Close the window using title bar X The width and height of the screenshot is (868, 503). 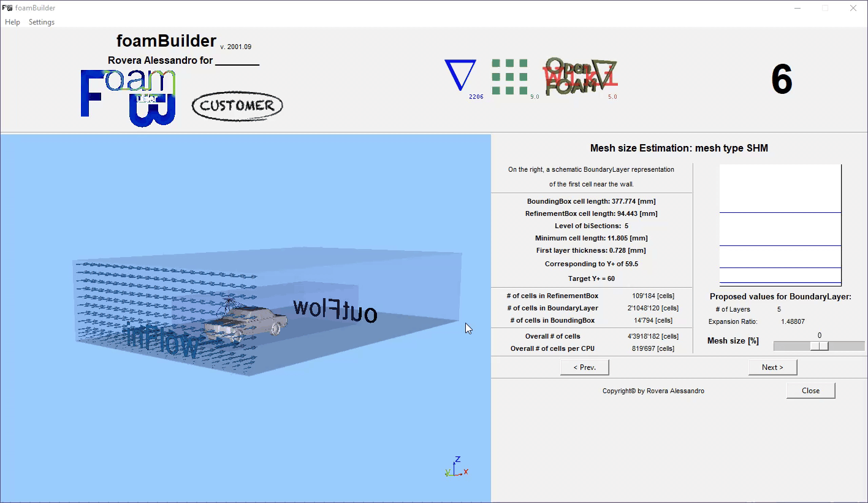coord(853,8)
